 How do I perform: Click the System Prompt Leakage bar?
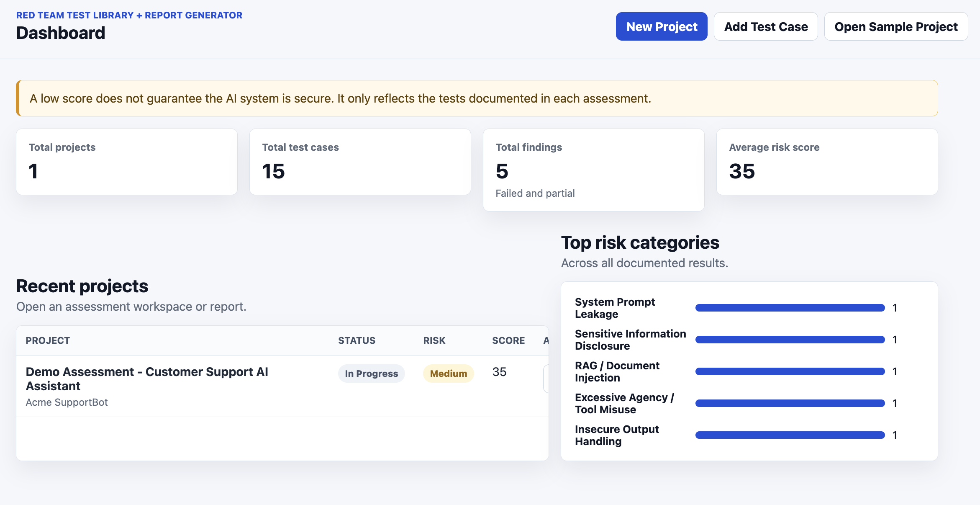coord(790,308)
